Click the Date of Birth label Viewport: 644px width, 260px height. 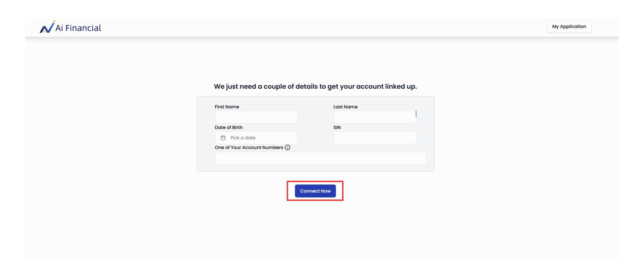[x=228, y=127]
